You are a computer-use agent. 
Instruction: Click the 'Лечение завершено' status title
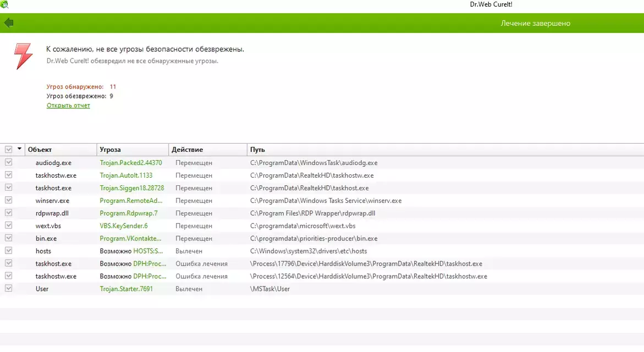tap(535, 24)
